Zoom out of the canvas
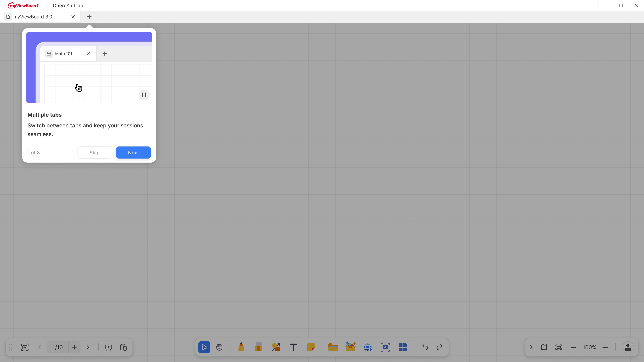 click(574, 347)
